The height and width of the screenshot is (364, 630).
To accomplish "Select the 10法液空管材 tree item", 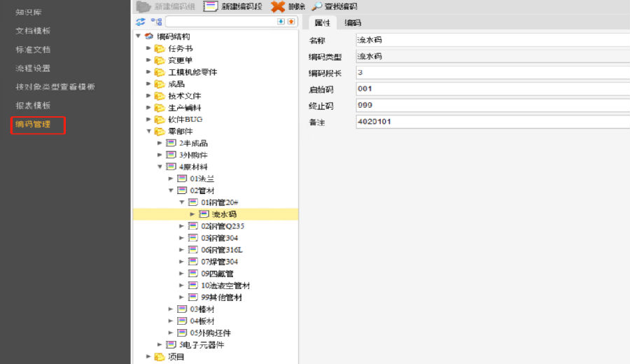I will (225, 286).
